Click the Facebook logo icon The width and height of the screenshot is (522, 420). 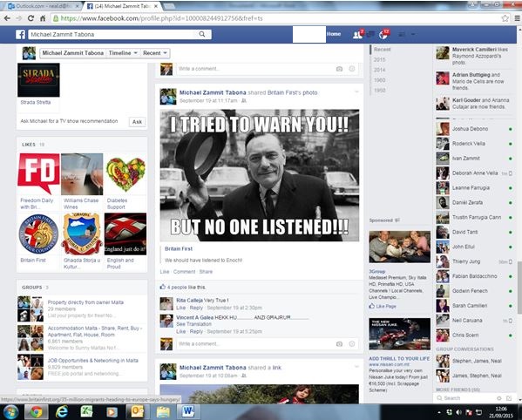click(x=20, y=34)
